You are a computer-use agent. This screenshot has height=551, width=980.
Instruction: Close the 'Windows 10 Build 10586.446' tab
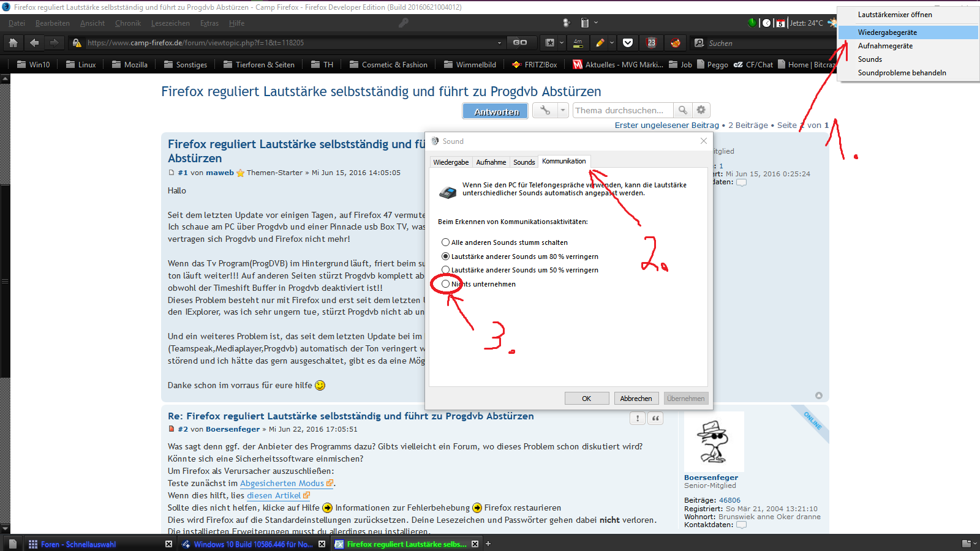[322, 544]
